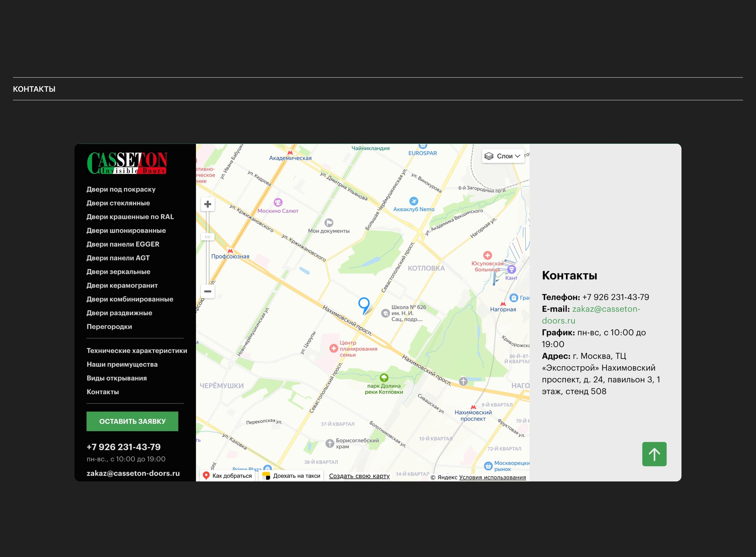Click the map zoom out minus button
This screenshot has height=557, width=756.
[x=208, y=291]
